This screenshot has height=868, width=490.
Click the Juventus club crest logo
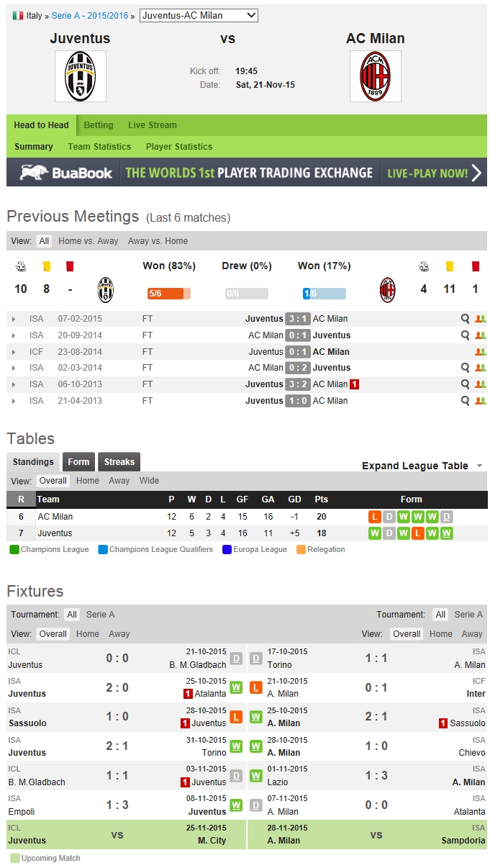[x=81, y=76]
